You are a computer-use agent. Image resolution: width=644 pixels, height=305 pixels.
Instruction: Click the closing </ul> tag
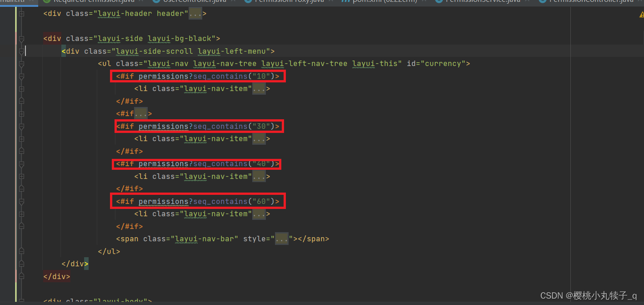tap(109, 251)
